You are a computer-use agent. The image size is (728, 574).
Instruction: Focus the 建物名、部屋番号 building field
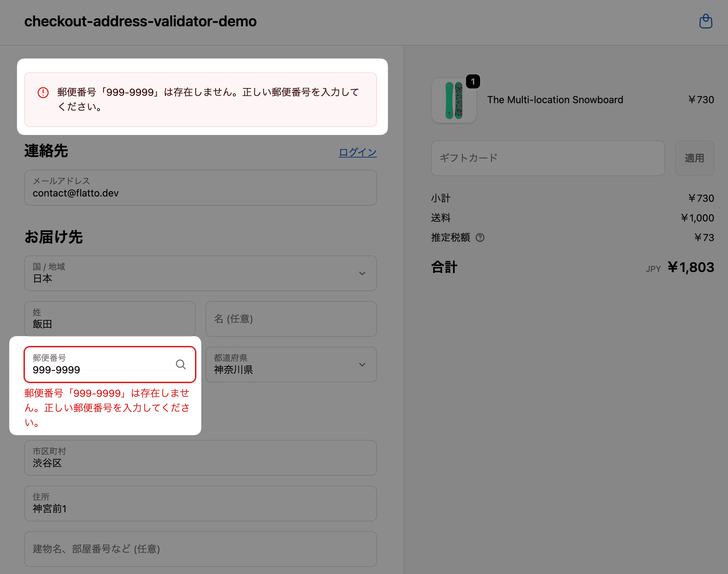[200, 549]
